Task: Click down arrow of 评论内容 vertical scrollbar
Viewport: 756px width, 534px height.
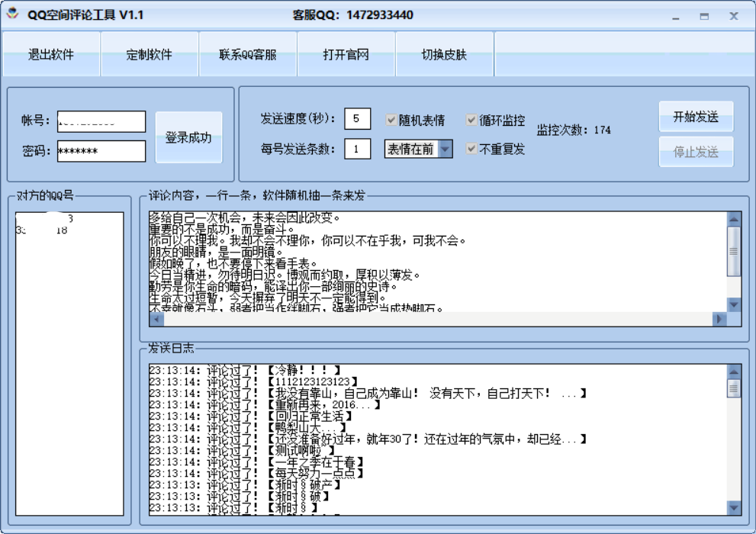Action: click(734, 304)
